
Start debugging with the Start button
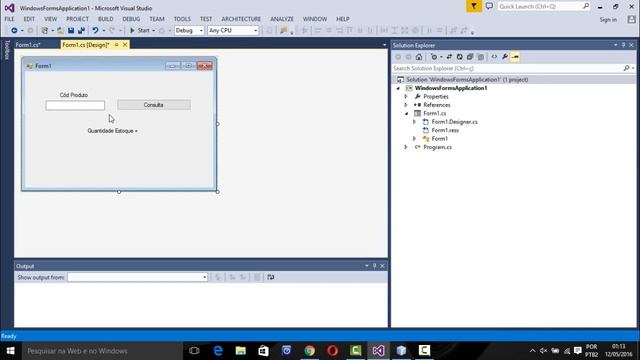pos(140,31)
